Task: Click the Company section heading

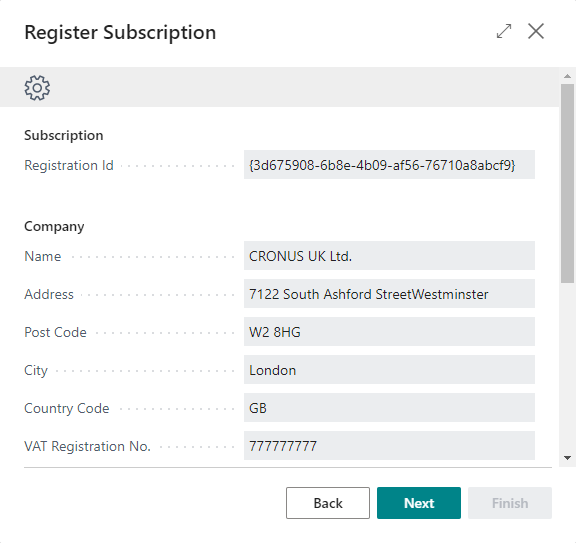Action: click(54, 226)
